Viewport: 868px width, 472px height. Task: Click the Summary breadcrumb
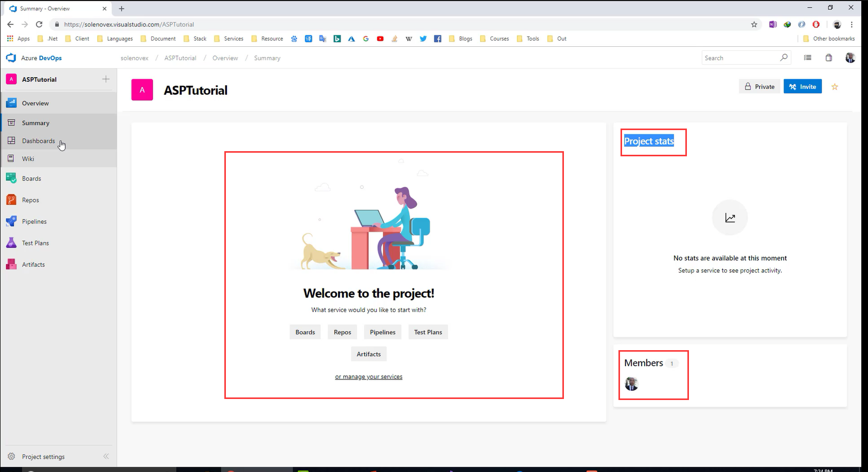click(267, 58)
